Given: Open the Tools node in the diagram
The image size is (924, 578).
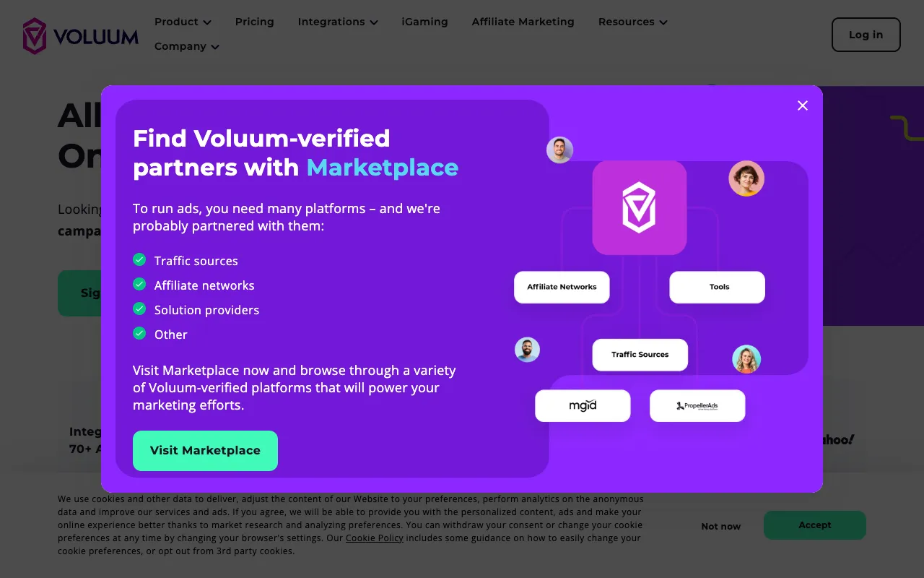Looking at the screenshot, I should (x=717, y=287).
